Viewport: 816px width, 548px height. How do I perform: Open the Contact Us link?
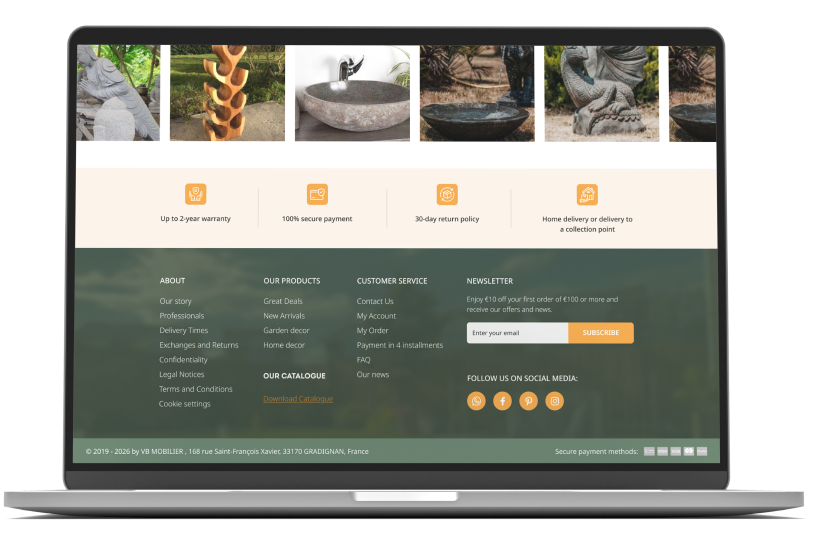tap(375, 301)
